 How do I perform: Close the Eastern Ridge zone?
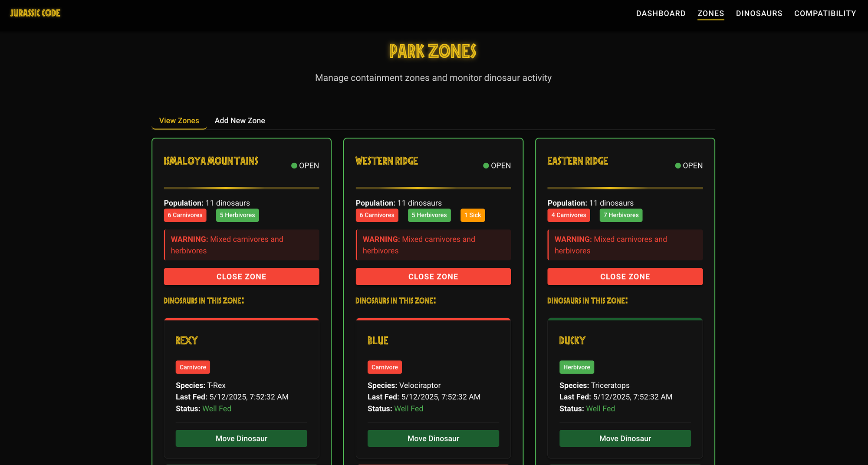[625, 277]
